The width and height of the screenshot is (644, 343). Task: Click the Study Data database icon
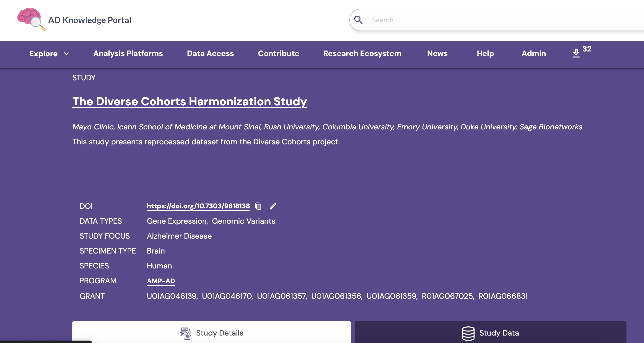[x=468, y=333]
